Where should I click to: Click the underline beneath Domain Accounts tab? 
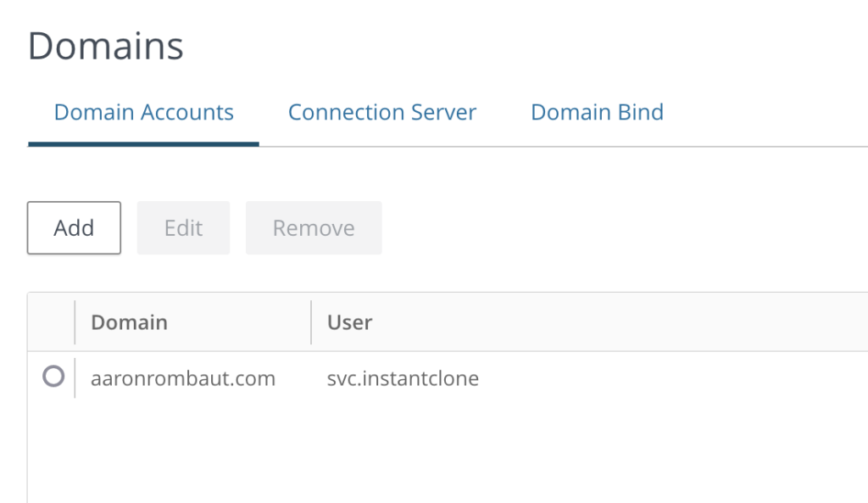tap(143, 143)
